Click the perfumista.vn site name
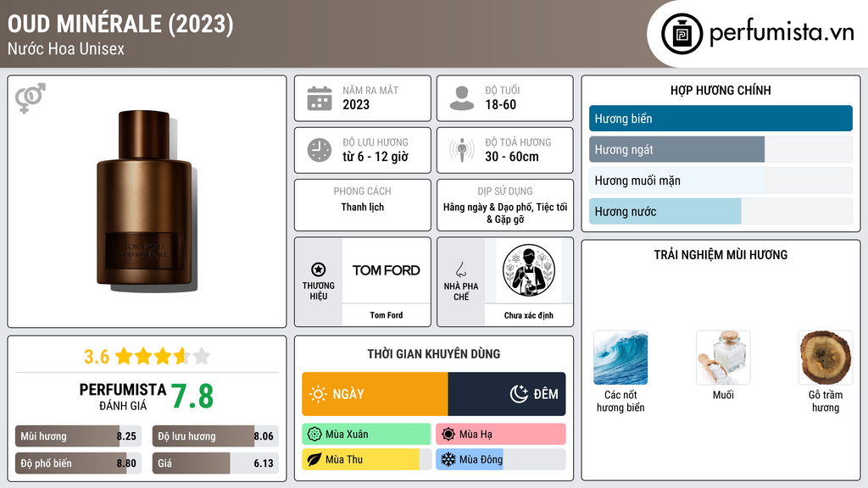 click(x=782, y=33)
